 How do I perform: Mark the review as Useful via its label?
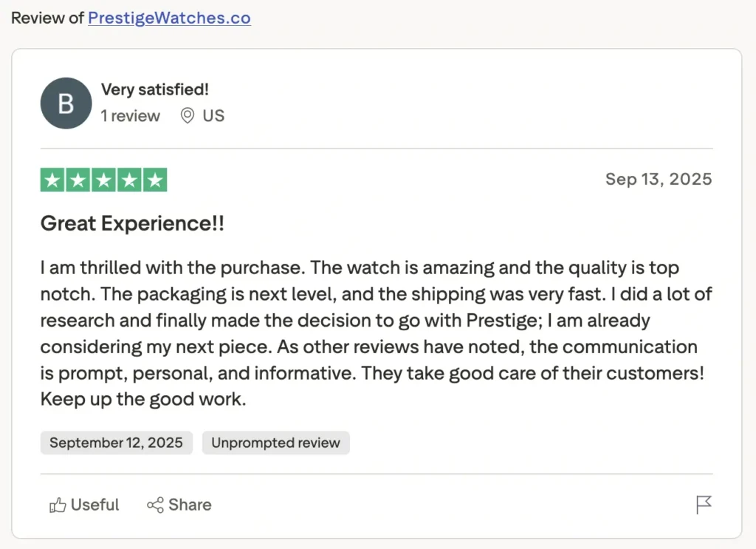tap(94, 505)
